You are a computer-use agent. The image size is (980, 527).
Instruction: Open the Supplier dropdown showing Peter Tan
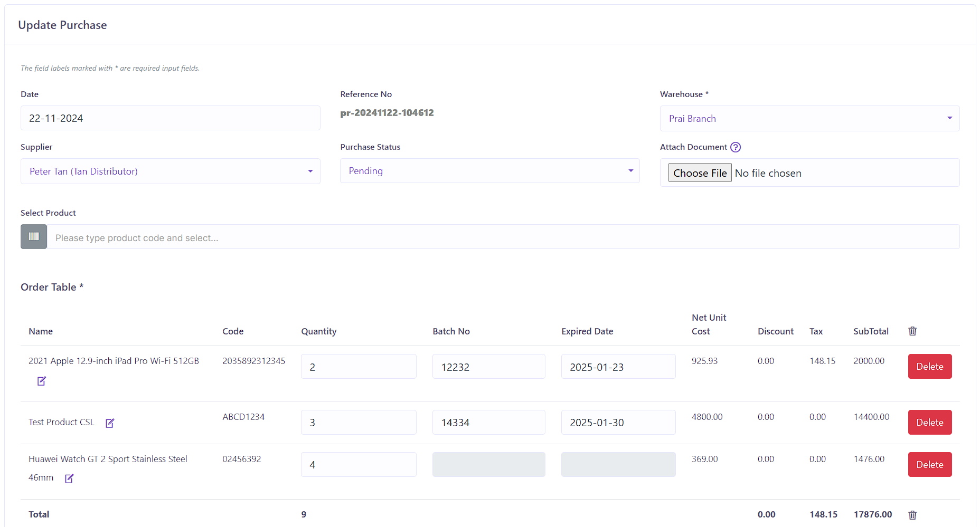171,171
